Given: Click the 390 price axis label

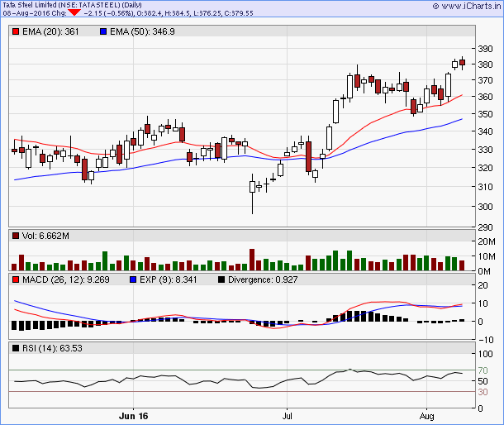Looking at the screenshot, I should [485, 49].
